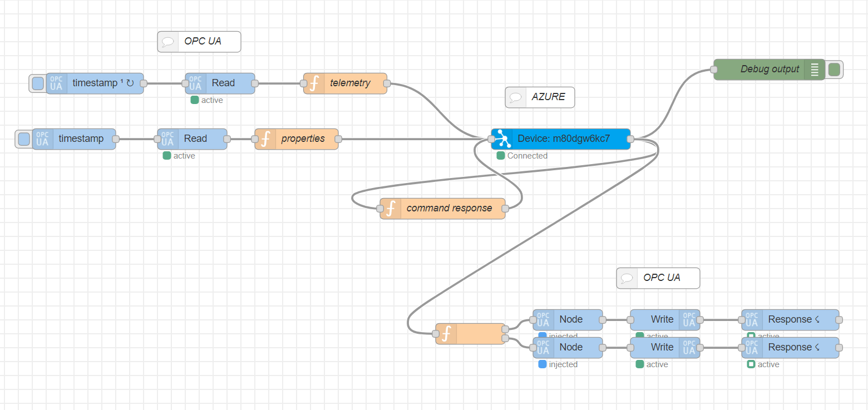868x410 pixels.
Task: Click the speech bubble icon of the AZURE comment
Action: (516, 97)
